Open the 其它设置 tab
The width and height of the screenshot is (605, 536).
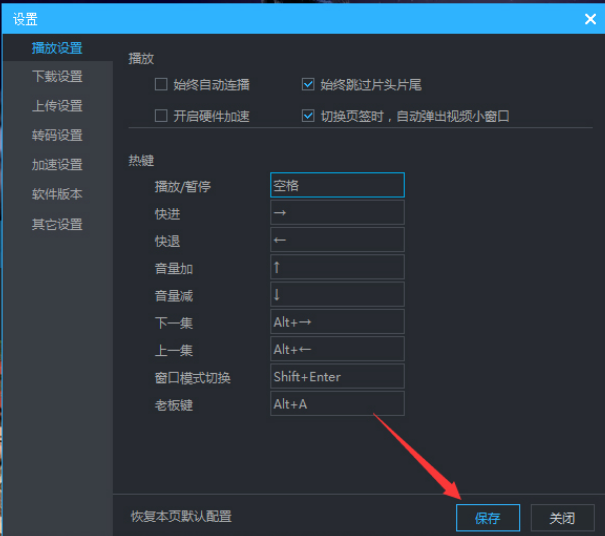57,224
